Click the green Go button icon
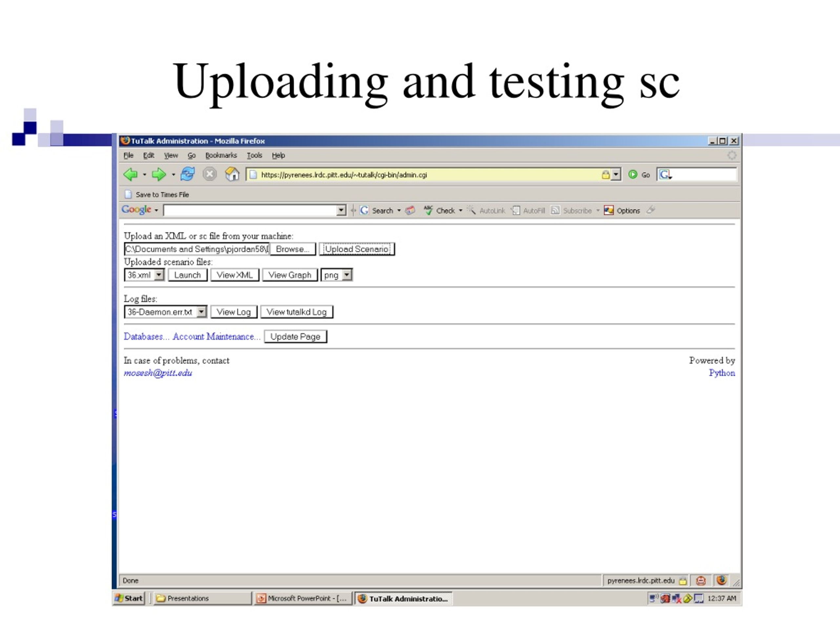The image size is (840, 630). (632, 175)
